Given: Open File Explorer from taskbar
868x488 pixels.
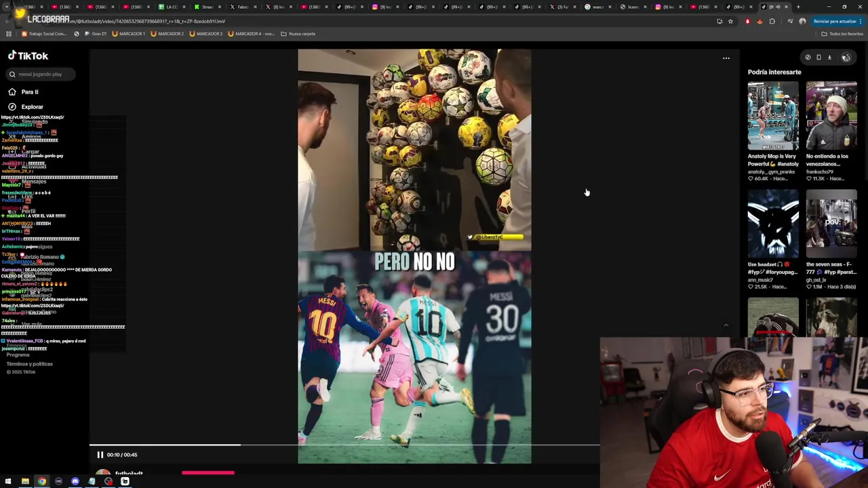Looking at the screenshot, I should pyautogui.click(x=25, y=481).
